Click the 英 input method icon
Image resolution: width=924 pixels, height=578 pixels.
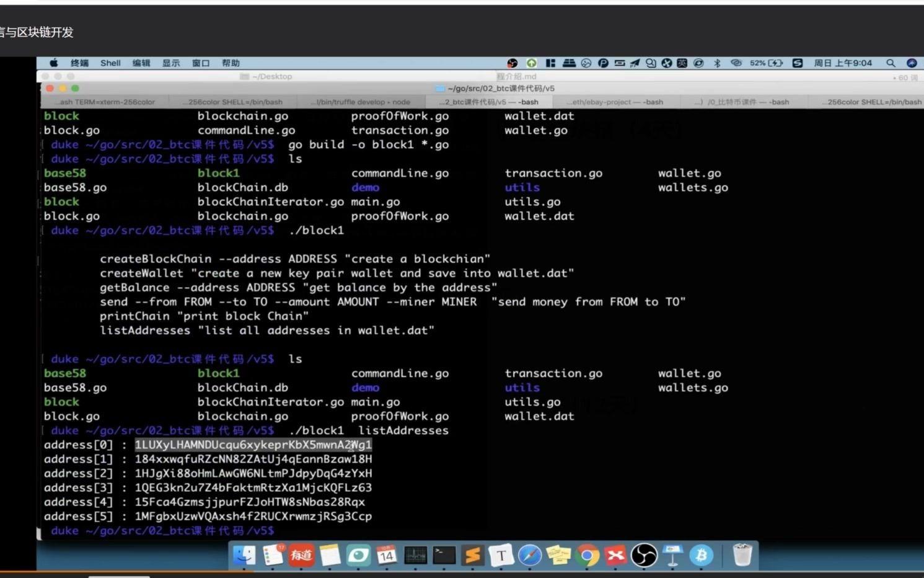tap(682, 63)
